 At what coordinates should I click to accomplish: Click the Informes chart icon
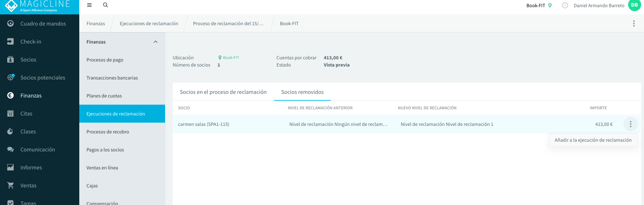click(10, 167)
